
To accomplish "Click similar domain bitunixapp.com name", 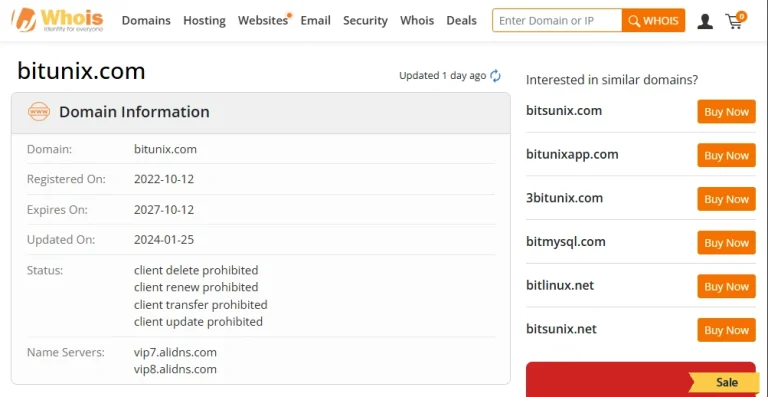I will (x=572, y=155).
